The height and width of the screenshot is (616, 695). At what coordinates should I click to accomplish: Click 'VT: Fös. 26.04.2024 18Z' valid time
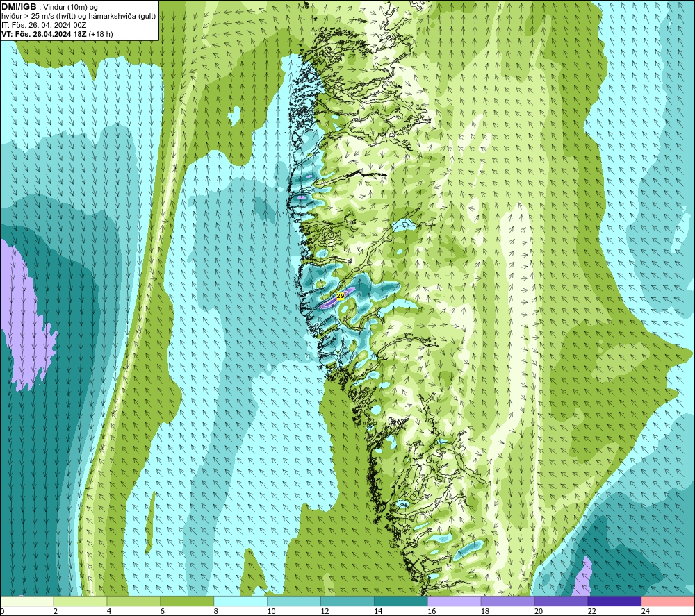click(x=44, y=34)
